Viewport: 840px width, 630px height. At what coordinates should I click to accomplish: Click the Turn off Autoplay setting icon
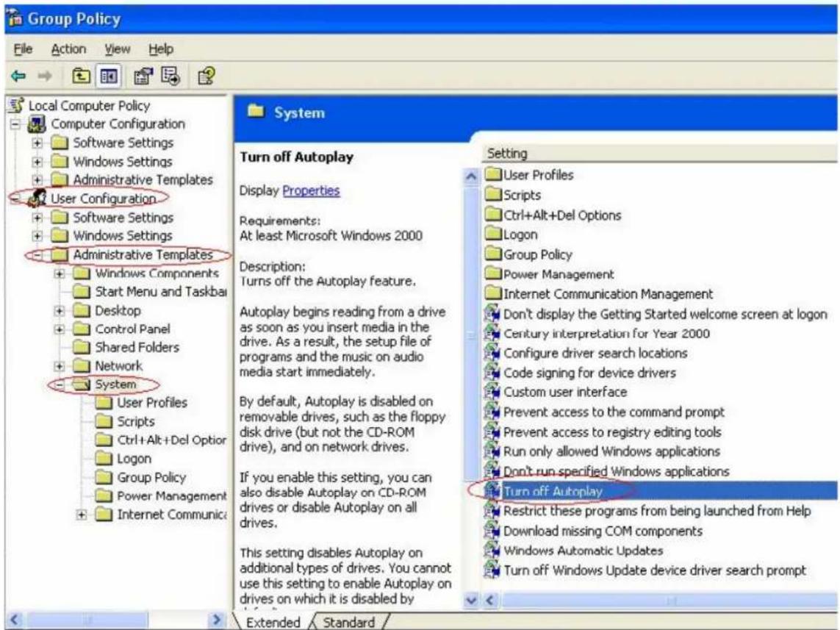(492, 491)
